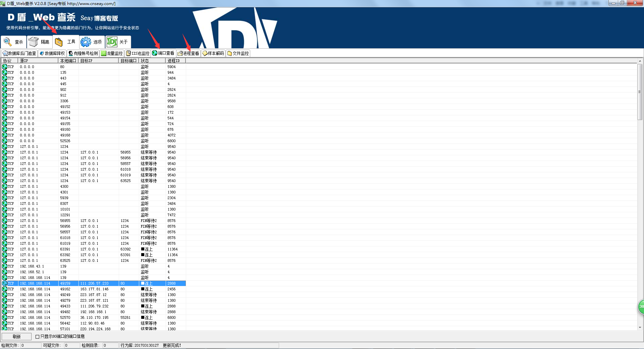Toggle 只显示80端口的端口信息 checkbox
This screenshot has height=349, width=644.
click(x=37, y=337)
